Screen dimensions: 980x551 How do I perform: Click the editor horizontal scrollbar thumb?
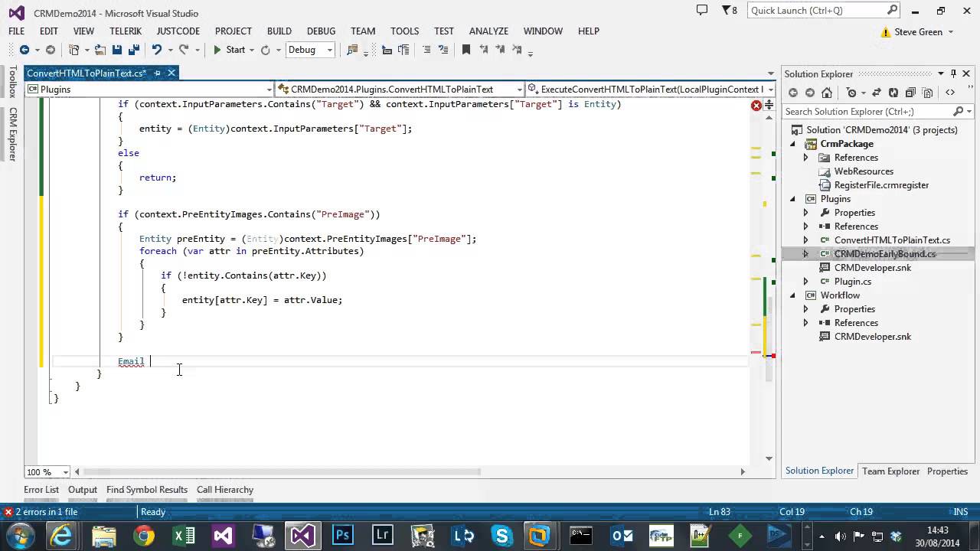click(x=282, y=472)
